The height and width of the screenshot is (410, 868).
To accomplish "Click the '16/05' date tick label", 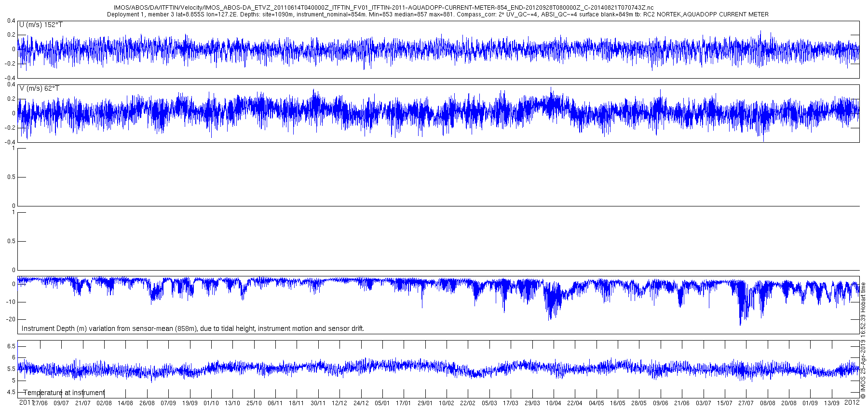I will coord(618,403).
